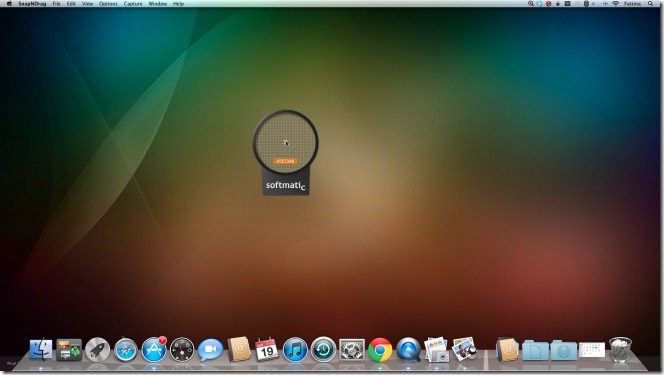Open the Help menu

pos(178,3)
